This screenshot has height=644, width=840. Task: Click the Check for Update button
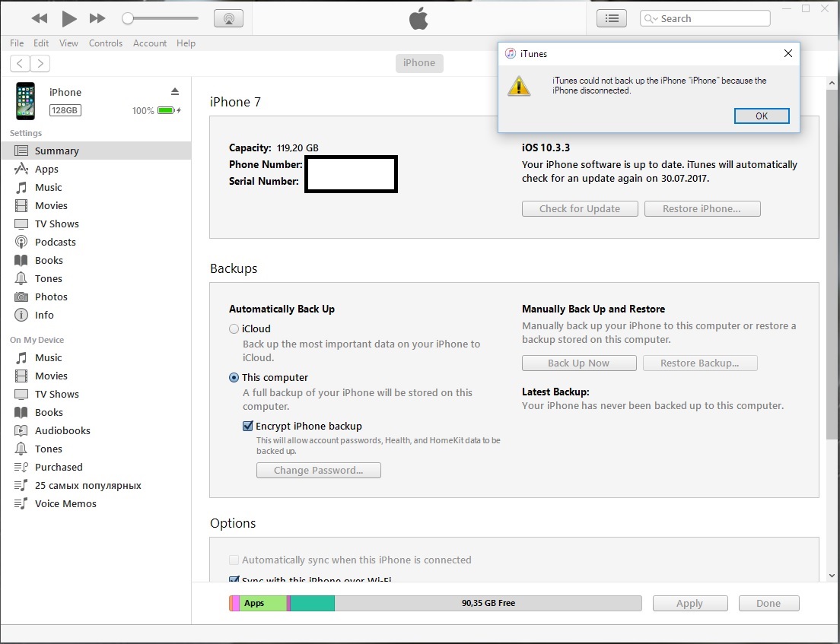pyautogui.click(x=580, y=209)
